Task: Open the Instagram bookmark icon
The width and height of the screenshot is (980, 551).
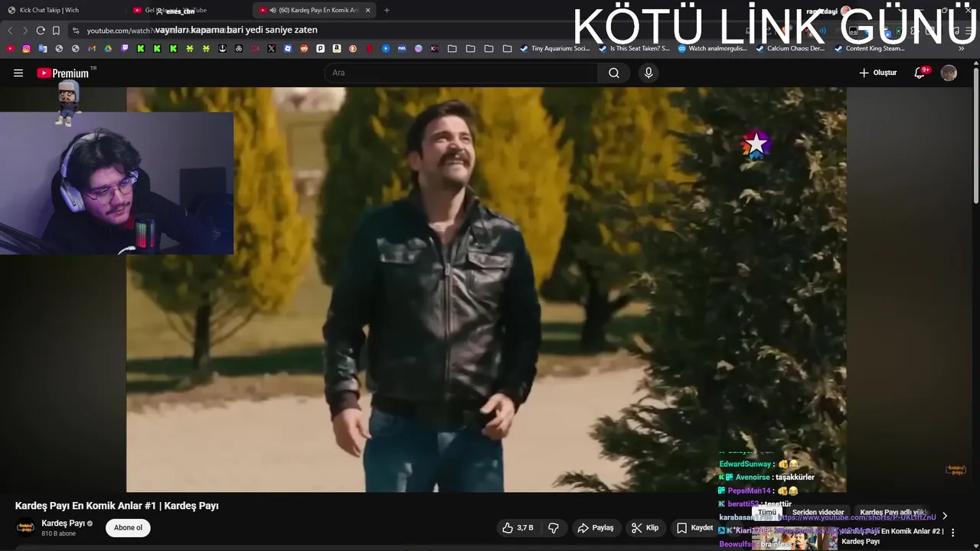Action: click(26, 48)
